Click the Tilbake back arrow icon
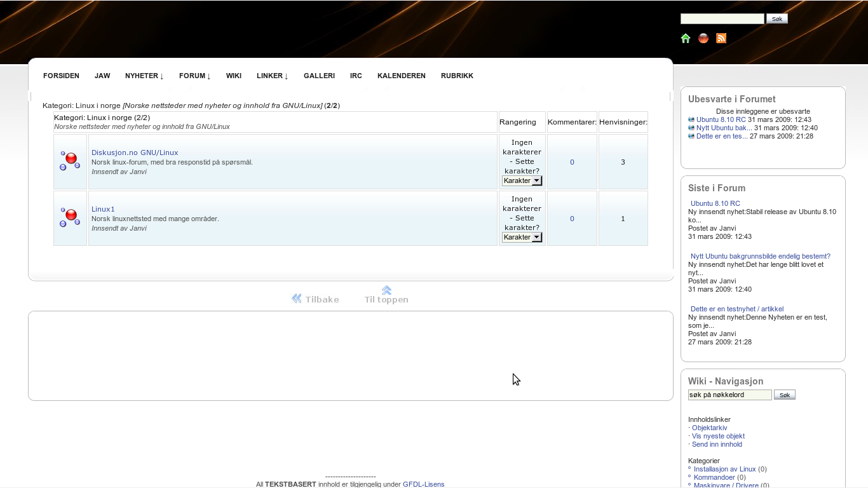 (x=297, y=299)
